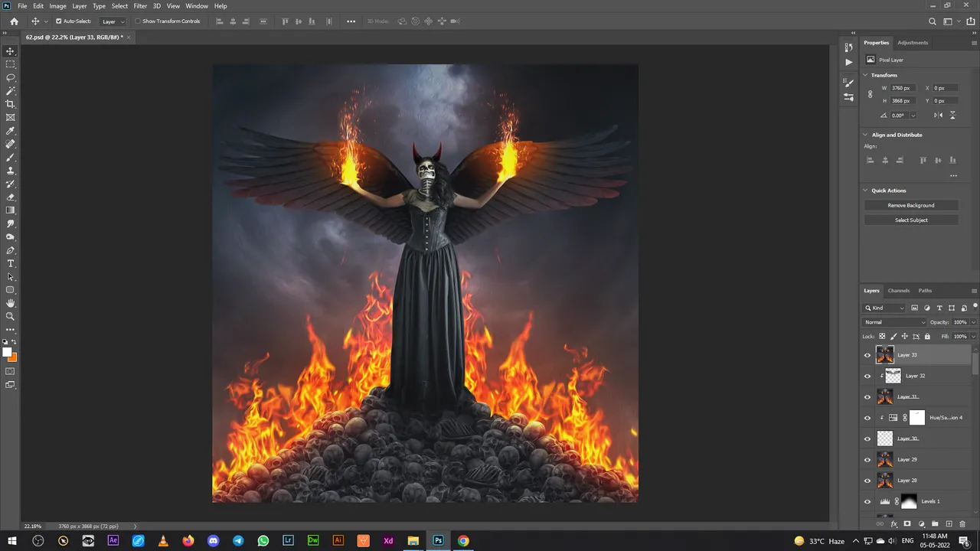
Task: Open the Window menu
Action: pyautogui.click(x=197, y=6)
